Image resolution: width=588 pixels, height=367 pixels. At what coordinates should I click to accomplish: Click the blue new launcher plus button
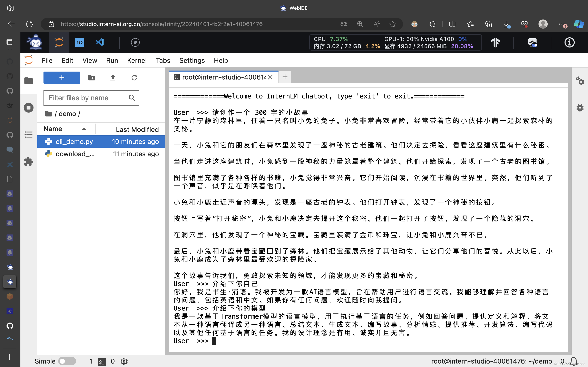(x=62, y=78)
